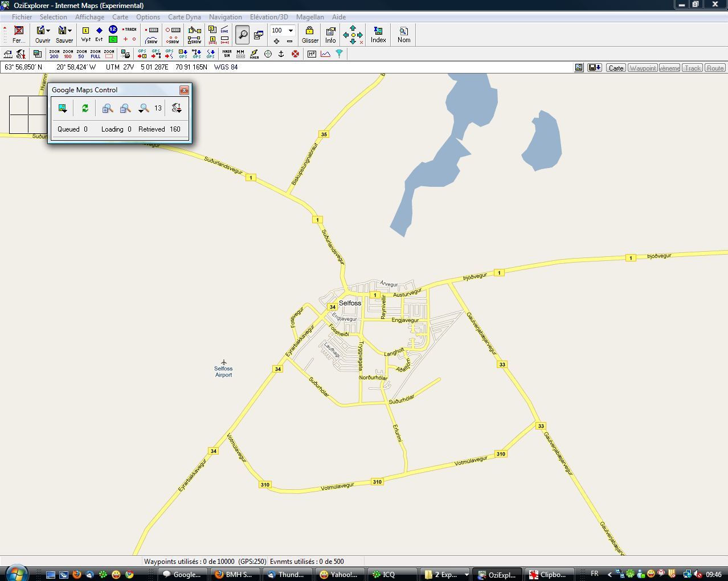This screenshot has height=581, width=728.
Task: Open the Google map type dropdown
Action: (x=63, y=108)
